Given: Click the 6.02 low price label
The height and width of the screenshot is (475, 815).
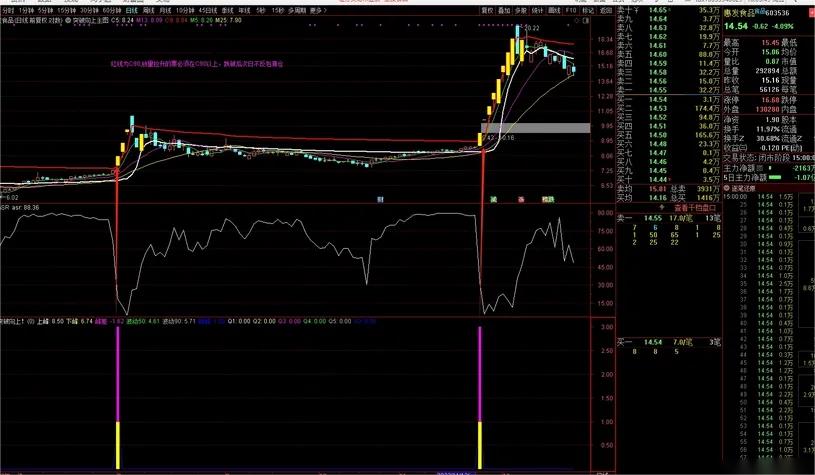Looking at the screenshot, I should click(x=12, y=197).
